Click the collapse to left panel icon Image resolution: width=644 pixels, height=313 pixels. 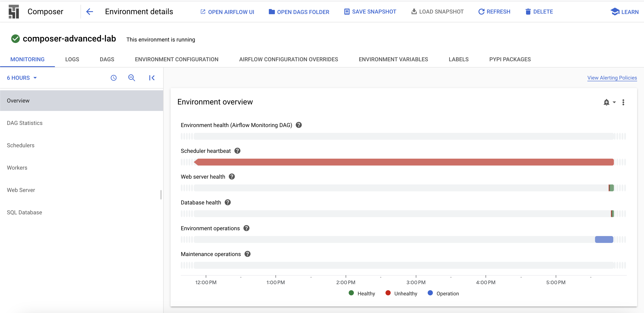click(152, 78)
